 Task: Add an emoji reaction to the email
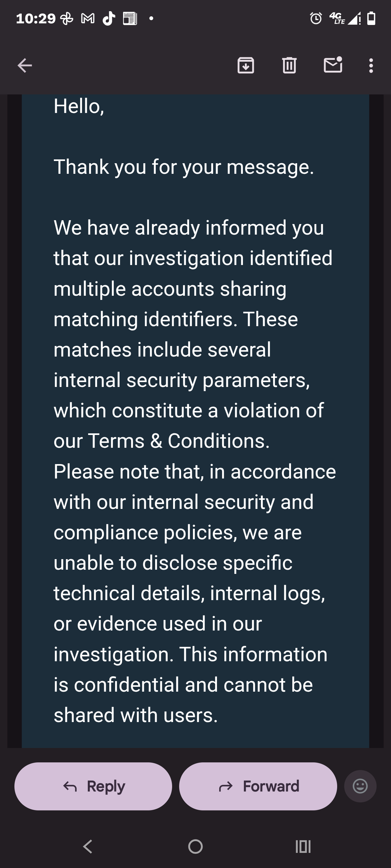click(x=360, y=786)
